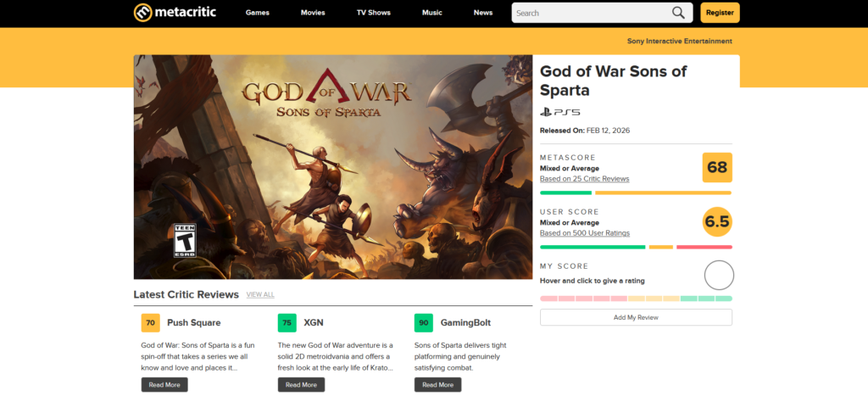868x402 pixels.
Task: Click the Register button
Action: tap(720, 13)
